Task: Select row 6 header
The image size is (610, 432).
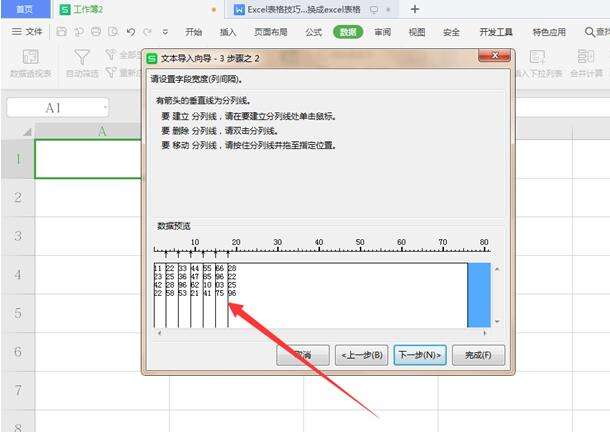Action: [18, 351]
